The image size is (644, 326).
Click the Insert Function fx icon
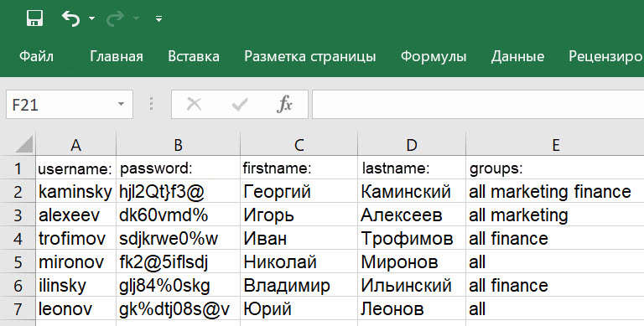(284, 104)
